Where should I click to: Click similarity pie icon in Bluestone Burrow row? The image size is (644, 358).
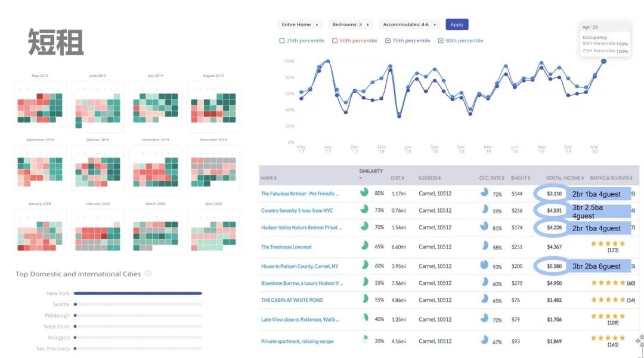click(364, 282)
